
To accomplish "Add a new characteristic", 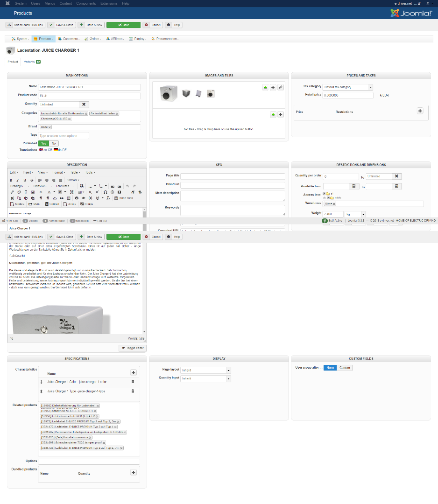I will click(134, 372).
